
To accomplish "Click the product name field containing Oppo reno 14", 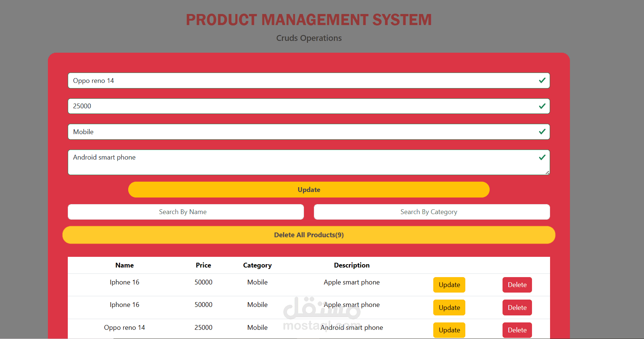I will pos(309,81).
